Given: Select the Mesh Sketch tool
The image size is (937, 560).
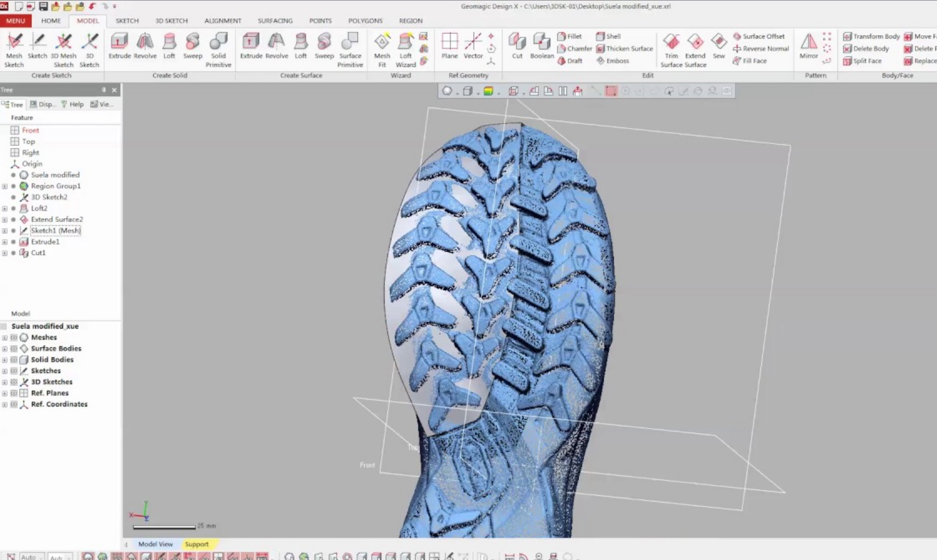Looking at the screenshot, I should click(x=14, y=49).
